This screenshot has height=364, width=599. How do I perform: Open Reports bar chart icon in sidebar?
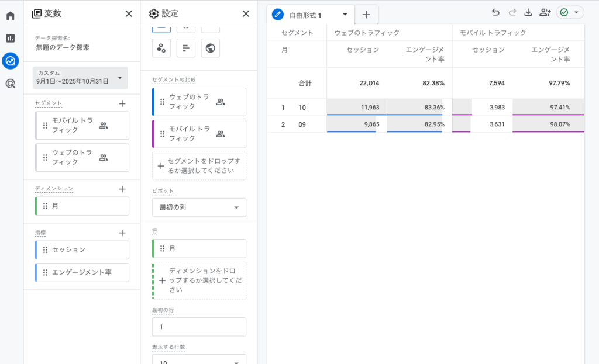coord(11,38)
